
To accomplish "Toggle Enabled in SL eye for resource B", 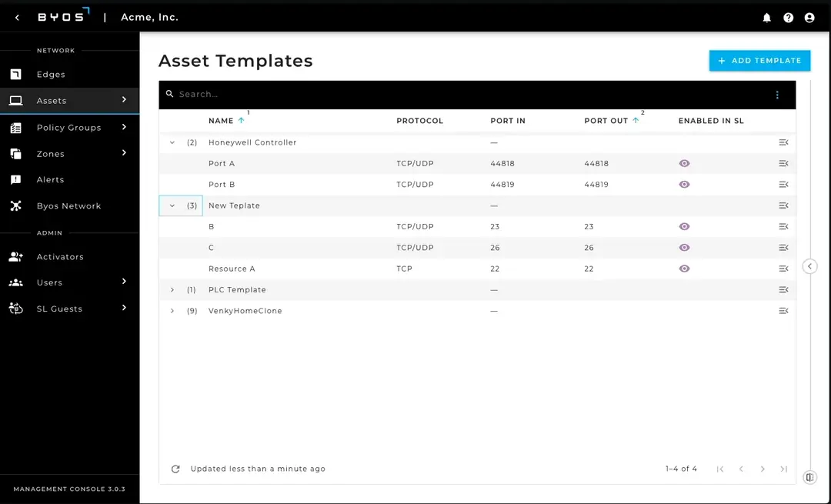I will pyautogui.click(x=684, y=226).
